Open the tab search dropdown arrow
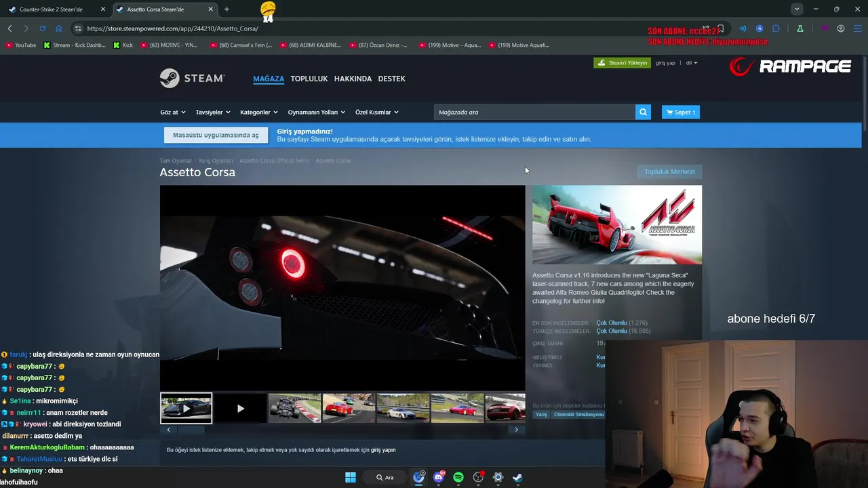Image resolution: width=868 pixels, height=488 pixels. click(x=797, y=9)
